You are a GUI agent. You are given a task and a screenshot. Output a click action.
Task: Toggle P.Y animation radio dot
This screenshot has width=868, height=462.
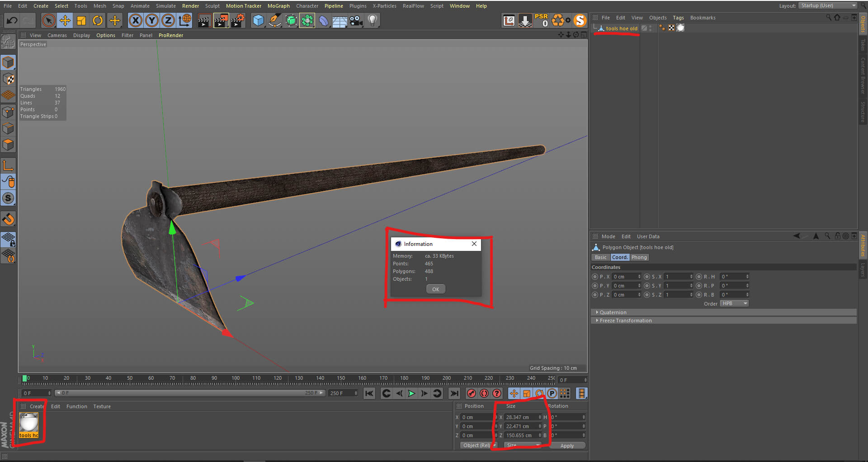click(x=595, y=286)
